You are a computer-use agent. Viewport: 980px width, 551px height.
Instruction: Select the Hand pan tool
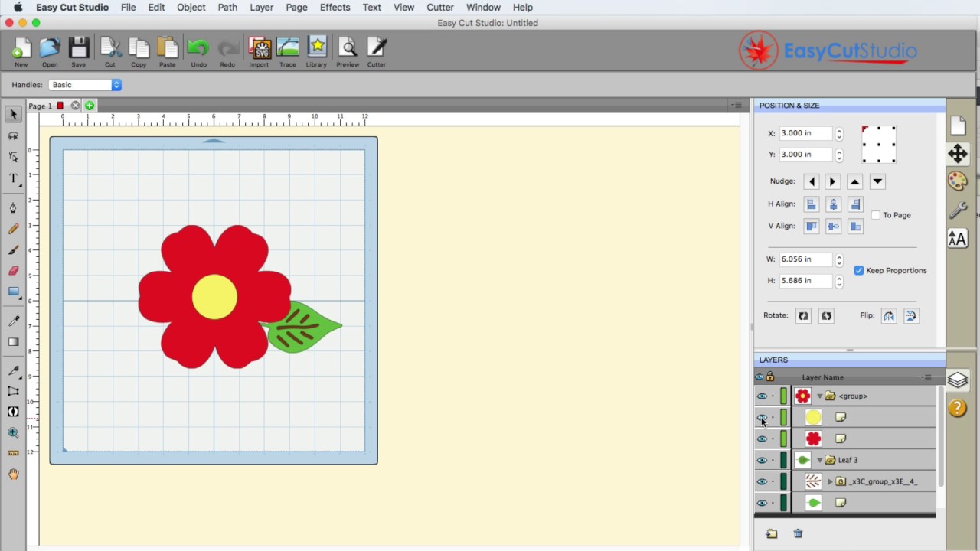[13, 474]
